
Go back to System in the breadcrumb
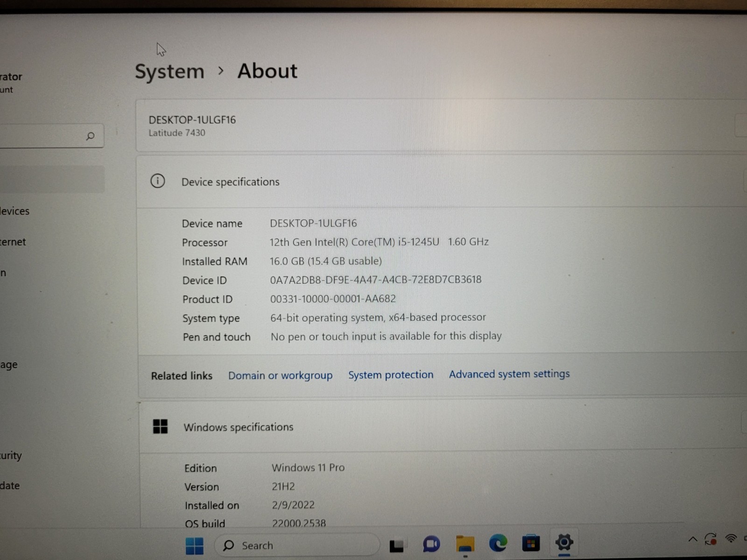pos(169,71)
